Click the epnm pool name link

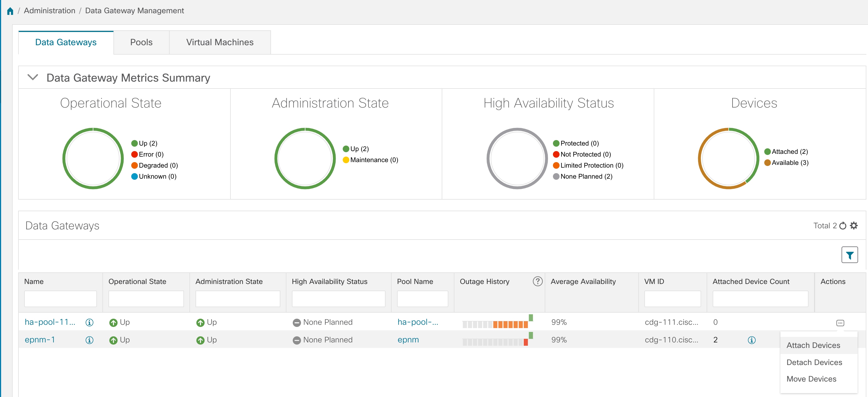tap(408, 340)
